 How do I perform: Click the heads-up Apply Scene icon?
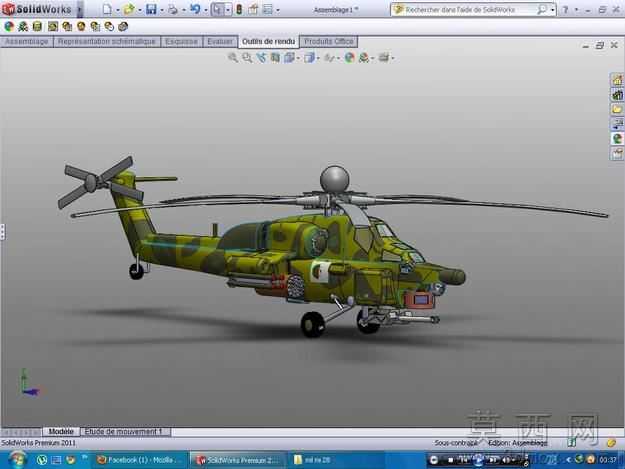[x=364, y=58]
